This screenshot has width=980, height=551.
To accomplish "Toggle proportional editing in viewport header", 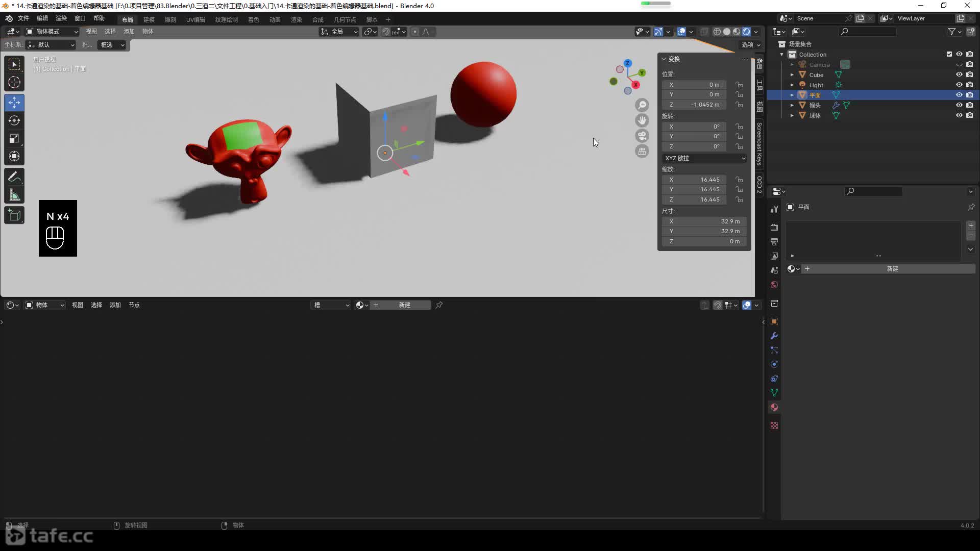I will [x=414, y=32].
